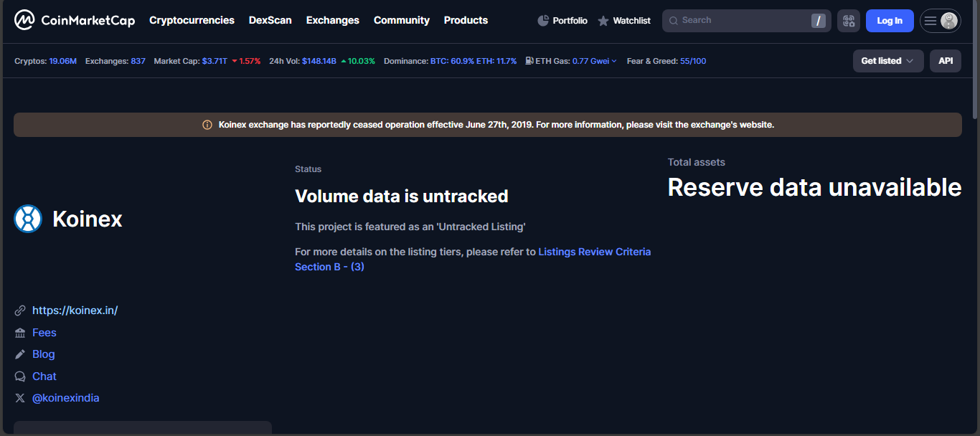Click the CoinMarketCap logo
The width and height of the screenshot is (980, 436).
point(74,20)
